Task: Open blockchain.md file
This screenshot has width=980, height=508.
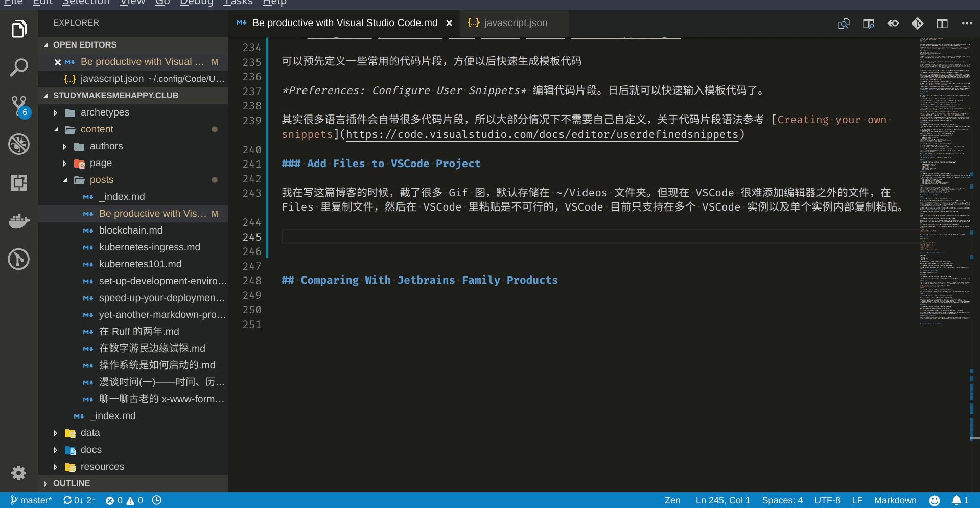Action: (x=133, y=230)
